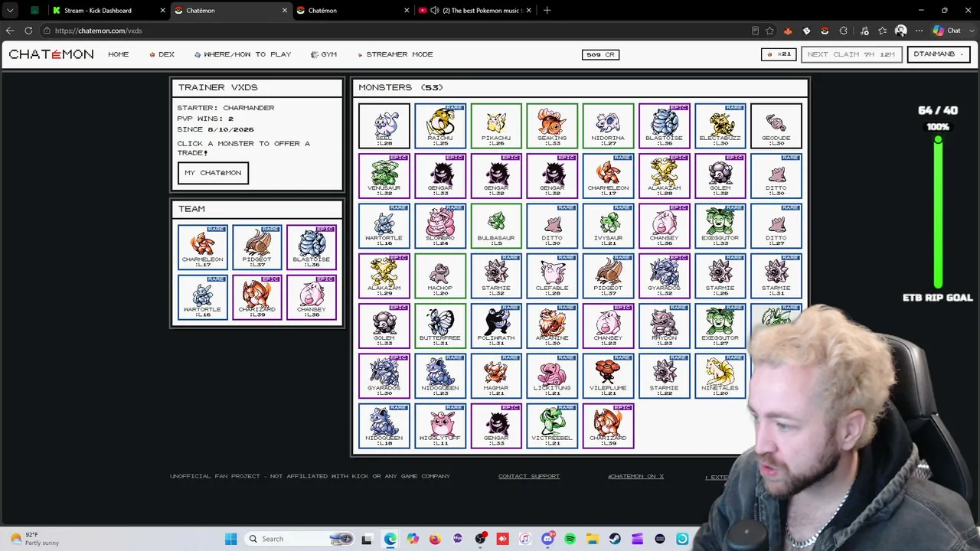This screenshot has height=551, width=980.
Task: Switch to Stream - Kick Dashboard tab
Action: coord(107,11)
